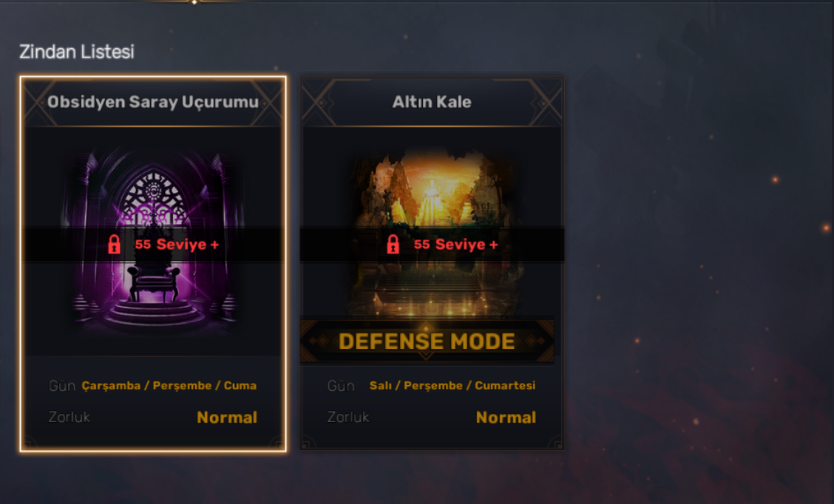Click the Zorluk label on Obsidyen card
834x504 pixels.
click(x=69, y=418)
